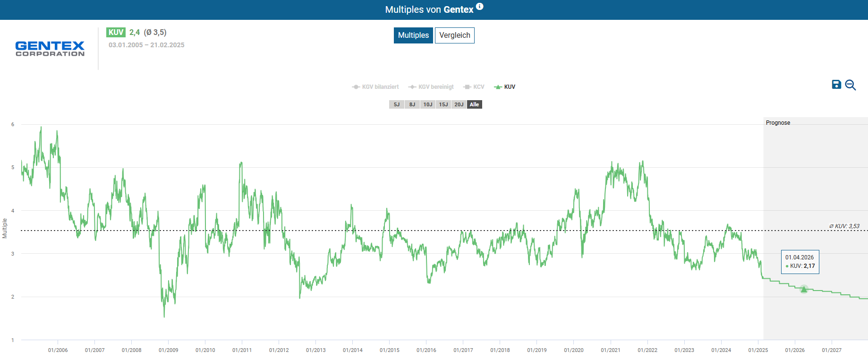Click the green triangle forecast marker
Image resolution: width=868 pixels, height=360 pixels.
click(x=804, y=289)
